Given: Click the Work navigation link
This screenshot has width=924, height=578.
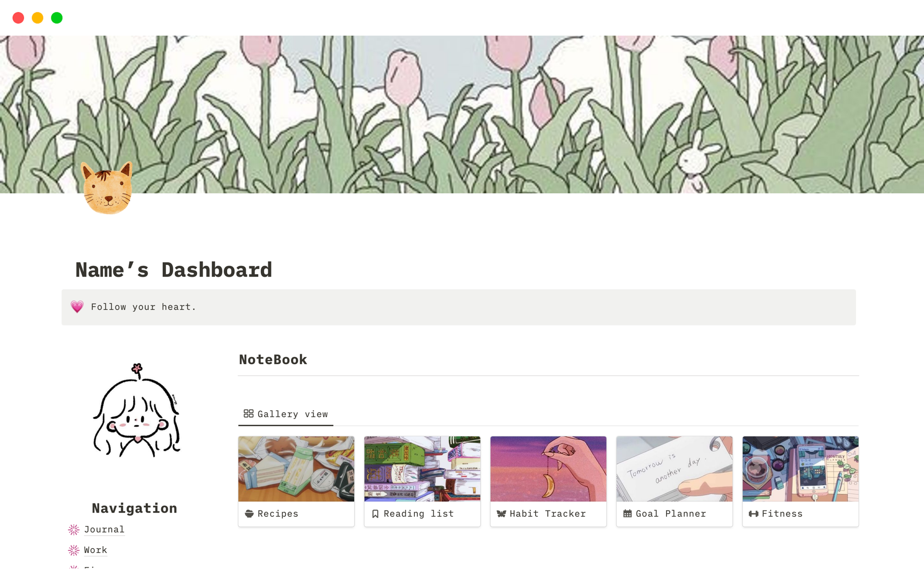Looking at the screenshot, I should (x=95, y=549).
